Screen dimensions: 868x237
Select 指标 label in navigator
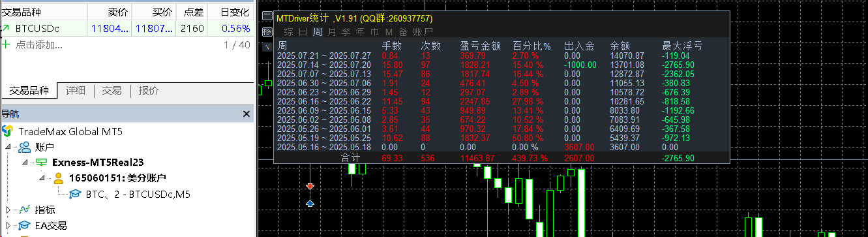click(x=45, y=210)
